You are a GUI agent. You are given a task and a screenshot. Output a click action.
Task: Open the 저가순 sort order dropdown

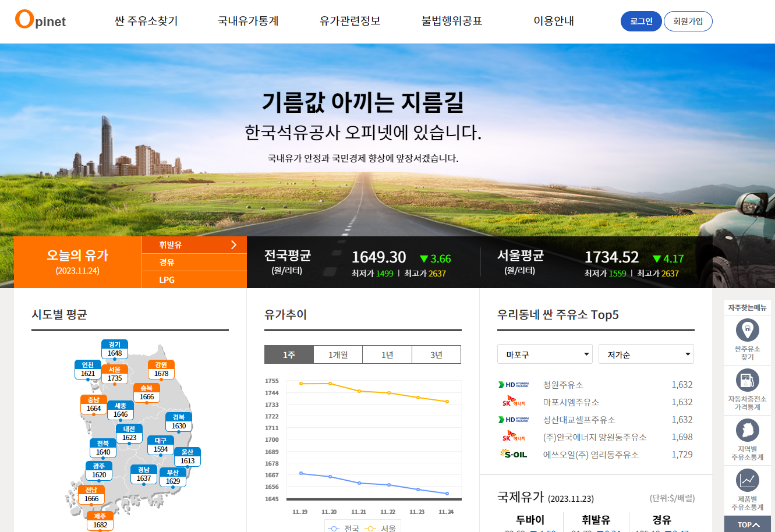tap(646, 354)
